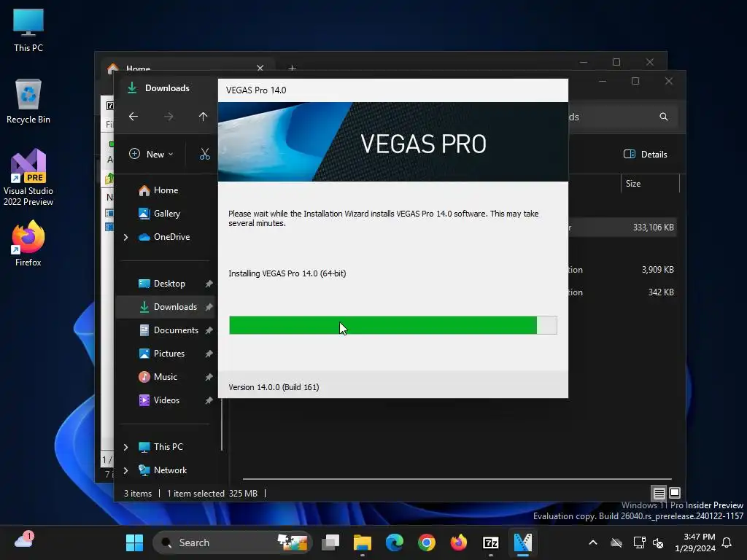Add new tab in back Explorer window
Screen dimensions: 747x560
(292, 69)
